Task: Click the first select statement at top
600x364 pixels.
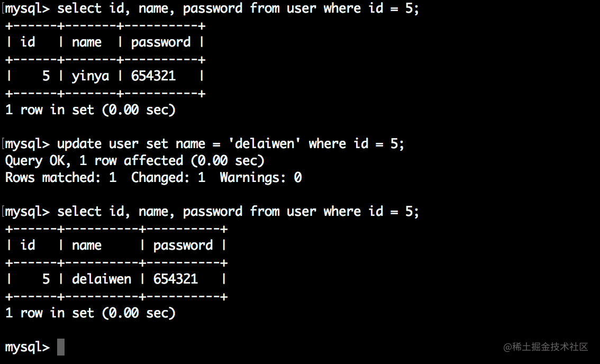Action: 212,9
